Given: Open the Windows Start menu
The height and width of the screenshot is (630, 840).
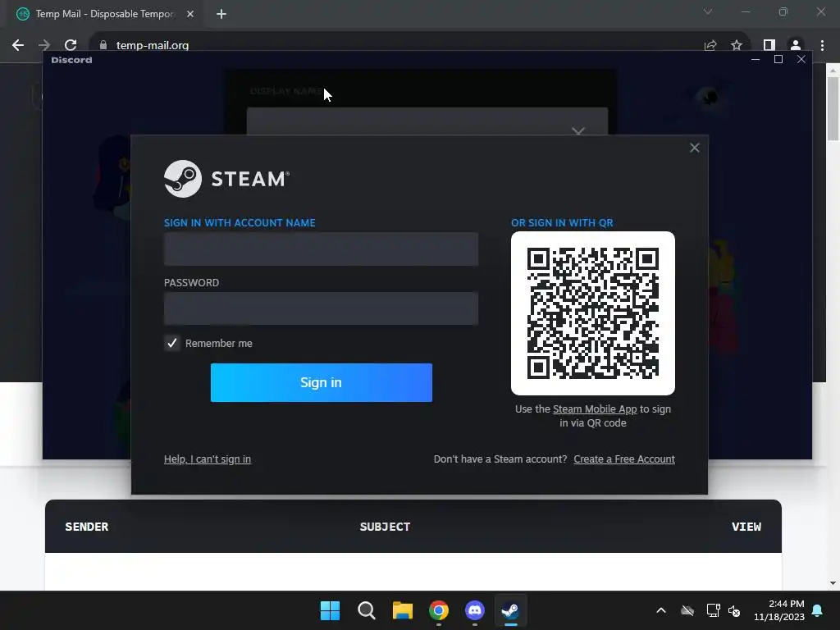Looking at the screenshot, I should [x=330, y=610].
